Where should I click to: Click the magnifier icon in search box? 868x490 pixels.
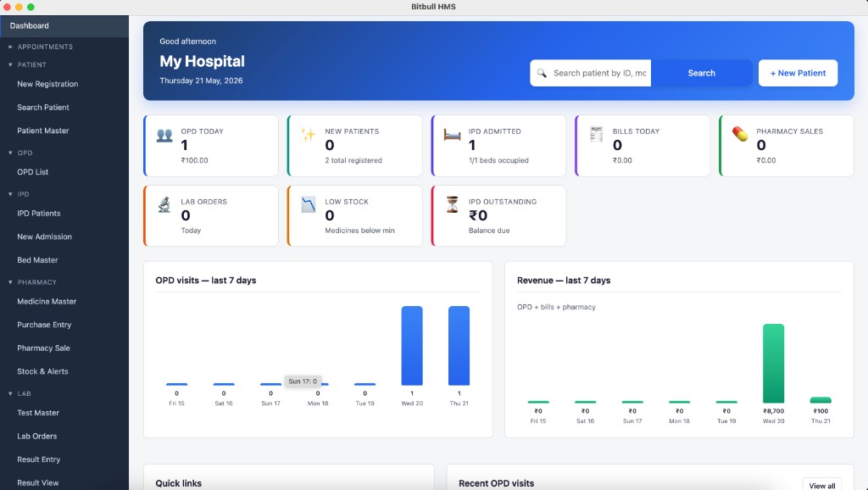click(542, 73)
